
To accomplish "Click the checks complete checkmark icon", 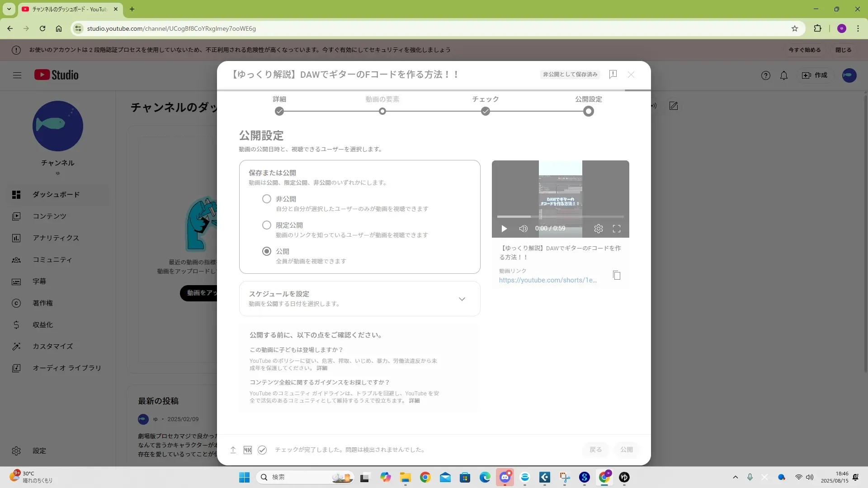I will coord(262,450).
